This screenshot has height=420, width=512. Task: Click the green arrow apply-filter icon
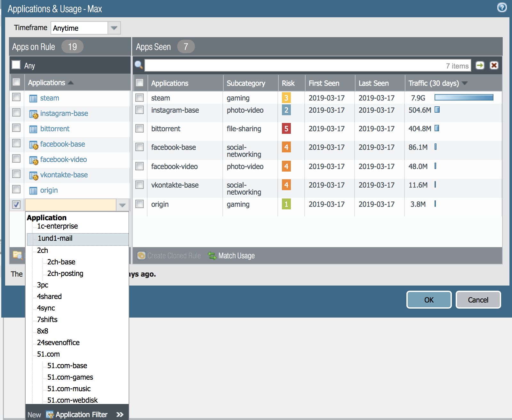pyautogui.click(x=480, y=65)
